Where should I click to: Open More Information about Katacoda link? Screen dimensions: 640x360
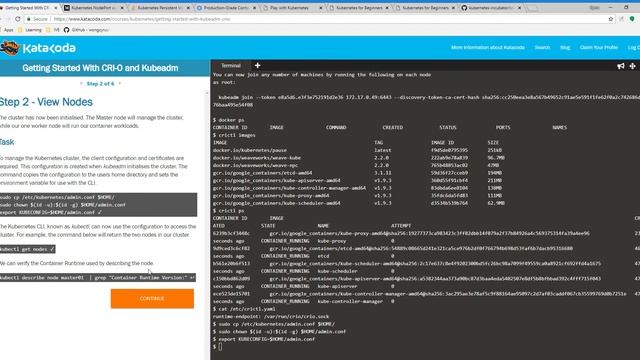(488, 47)
